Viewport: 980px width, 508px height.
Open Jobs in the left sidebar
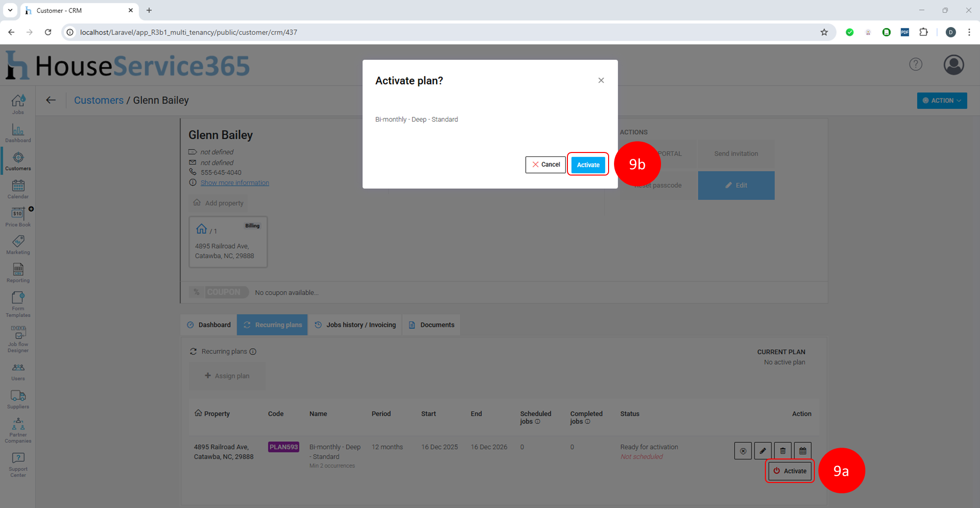pos(18,104)
